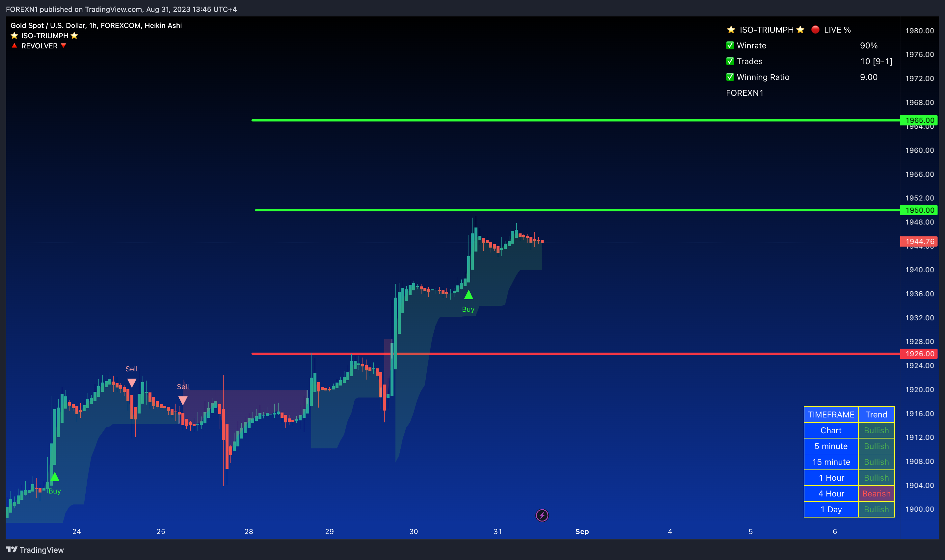Click the 5 minute timeframe cell
This screenshot has height=560, width=945.
[x=831, y=446]
